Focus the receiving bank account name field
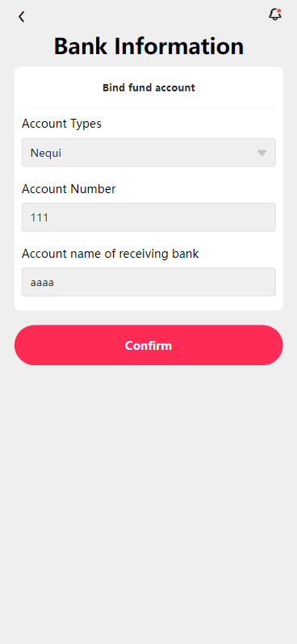This screenshot has height=644, width=297. [x=148, y=282]
